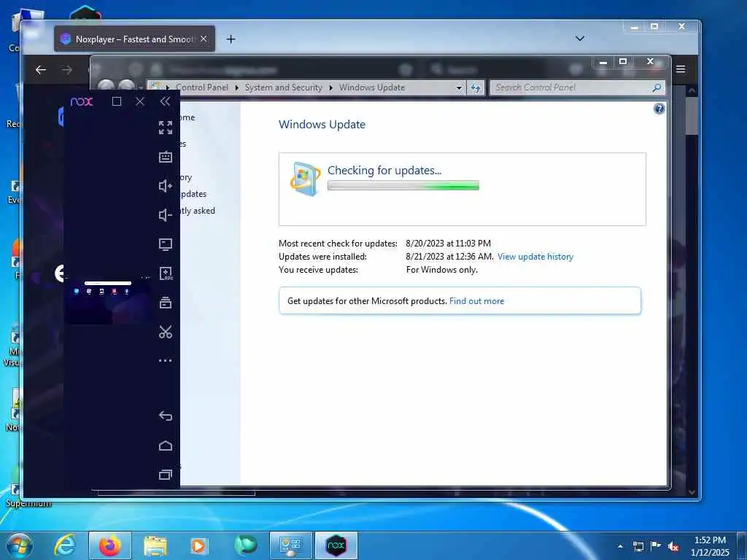
Task: Open new tab with plus button
Action: 231,39
